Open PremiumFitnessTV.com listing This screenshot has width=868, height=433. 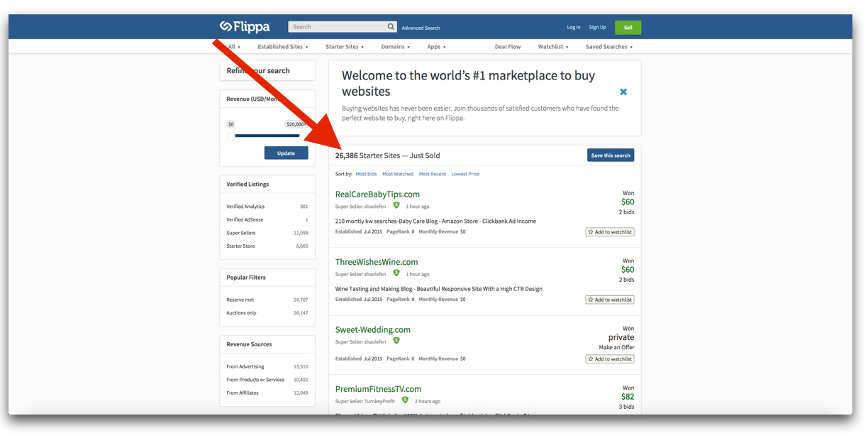(x=379, y=389)
